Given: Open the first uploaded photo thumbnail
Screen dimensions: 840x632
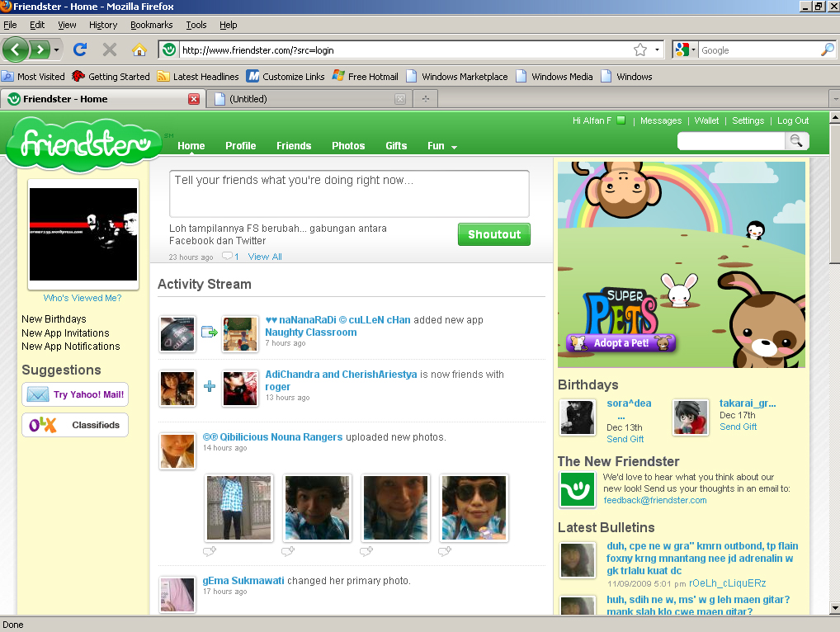Looking at the screenshot, I should point(238,507).
